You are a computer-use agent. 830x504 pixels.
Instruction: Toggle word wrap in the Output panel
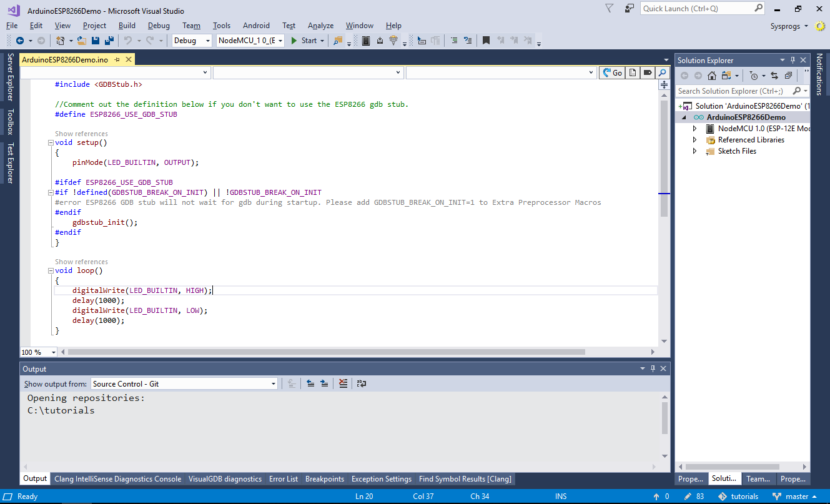click(x=362, y=383)
